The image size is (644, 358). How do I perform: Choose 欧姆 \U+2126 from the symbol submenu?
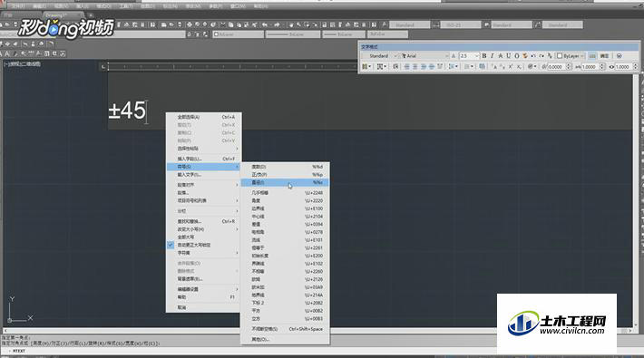pos(285,279)
